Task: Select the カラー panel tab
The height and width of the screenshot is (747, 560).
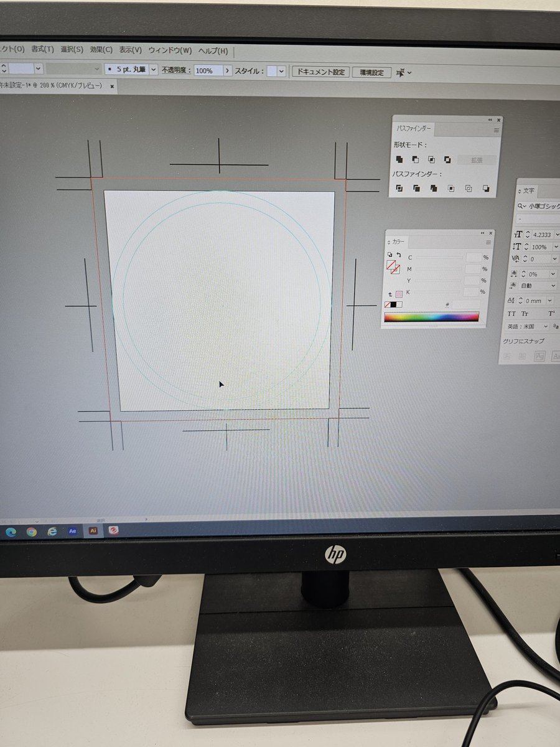Action: 398,242
